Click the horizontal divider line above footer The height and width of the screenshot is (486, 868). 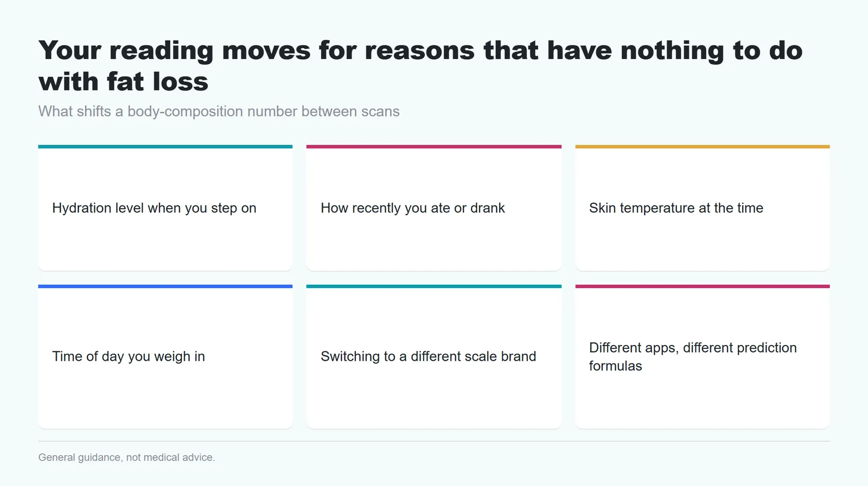[x=434, y=441]
